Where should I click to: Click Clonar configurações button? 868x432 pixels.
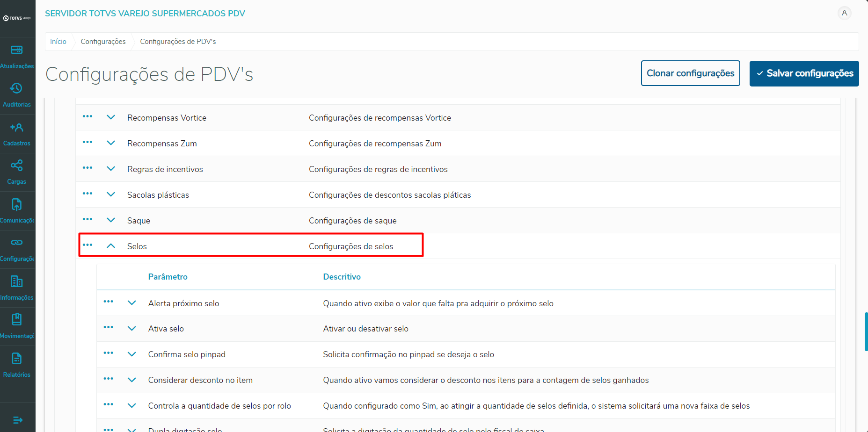click(x=691, y=73)
